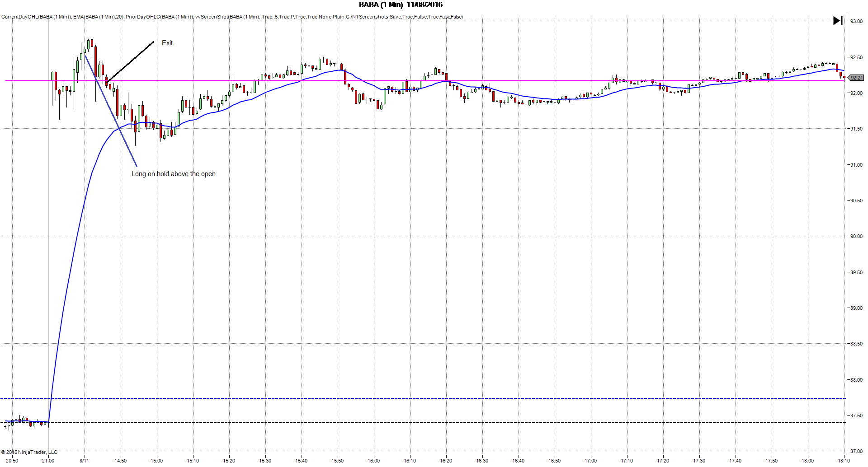Select the EMA(BABA (1 Min),20) indicator label
The image size is (868, 467).
coord(99,17)
